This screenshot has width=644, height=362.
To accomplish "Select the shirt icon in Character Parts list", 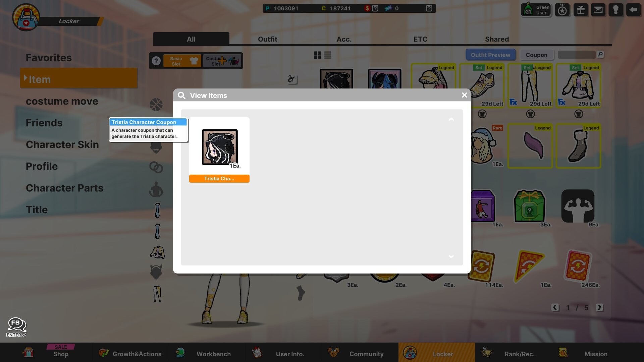I will (x=157, y=252).
